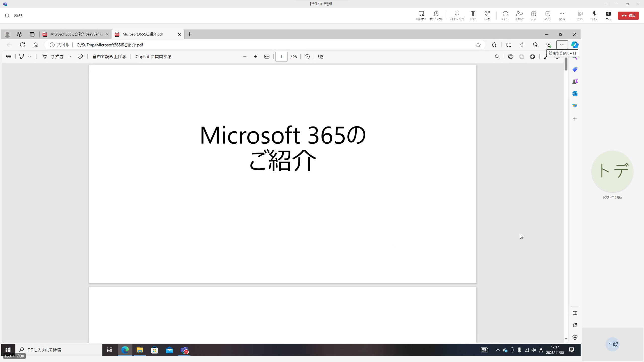
Task: Expand the highlighter options dropdown
Action: pos(30,57)
